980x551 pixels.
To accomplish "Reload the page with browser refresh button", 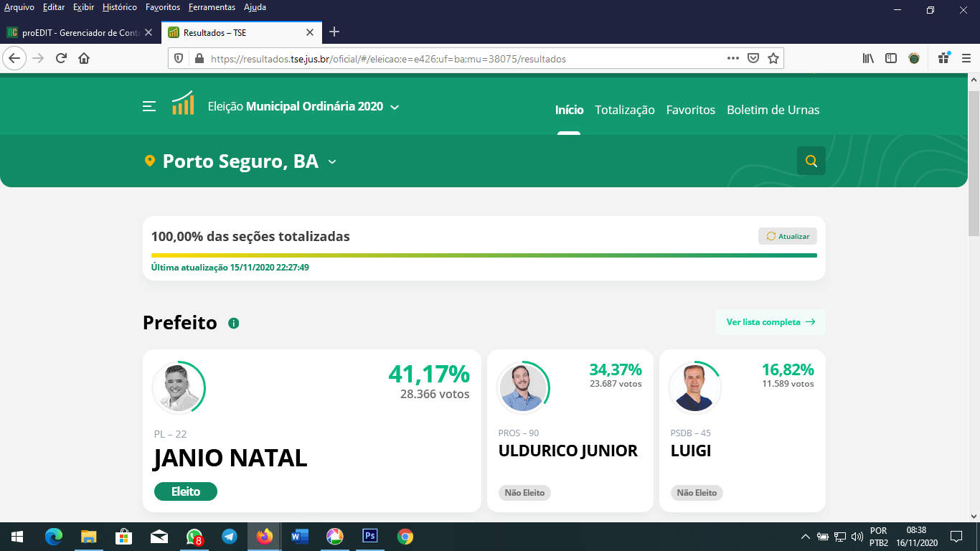I will click(61, 59).
